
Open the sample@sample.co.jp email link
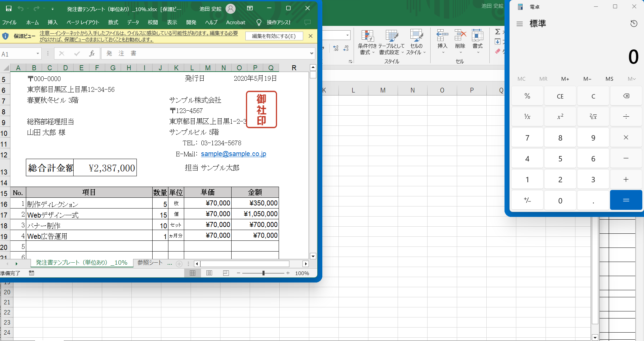234,154
